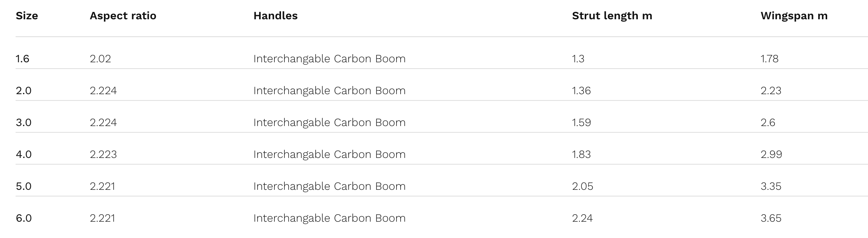868x238 pixels.
Task: Click the 2.99 wingspan cell
Action: pyautogui.click(x=771, y=154)
